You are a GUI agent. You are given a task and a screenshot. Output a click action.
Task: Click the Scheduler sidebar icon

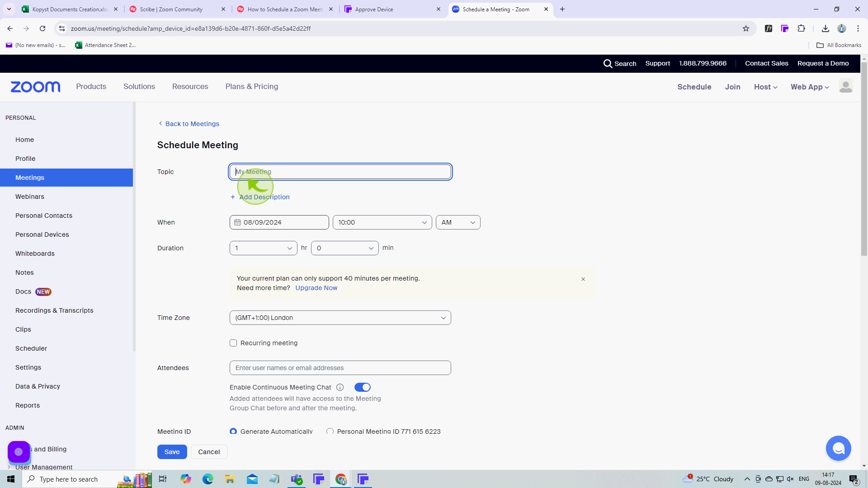pyautogui.click(x=31, y=348)
